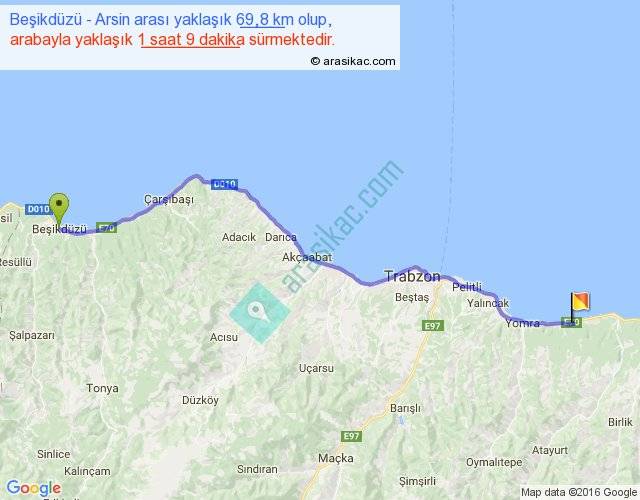Click the E70 road shield

[108, 229]
